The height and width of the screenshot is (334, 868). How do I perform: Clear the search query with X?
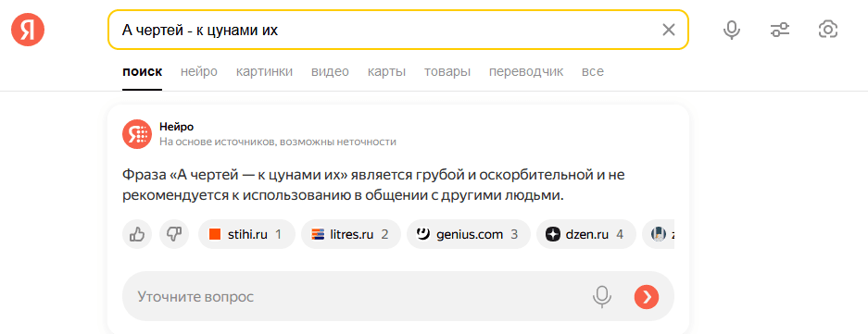pyautogui.click(x=669, y=30)
